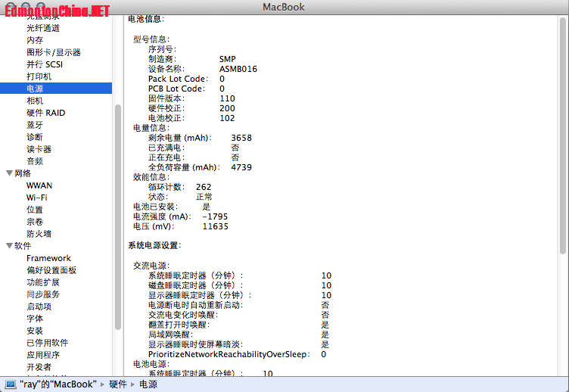569x392 pixels.
Task: Select 功能扩展 in sidebar
Action: pos(43,282)
